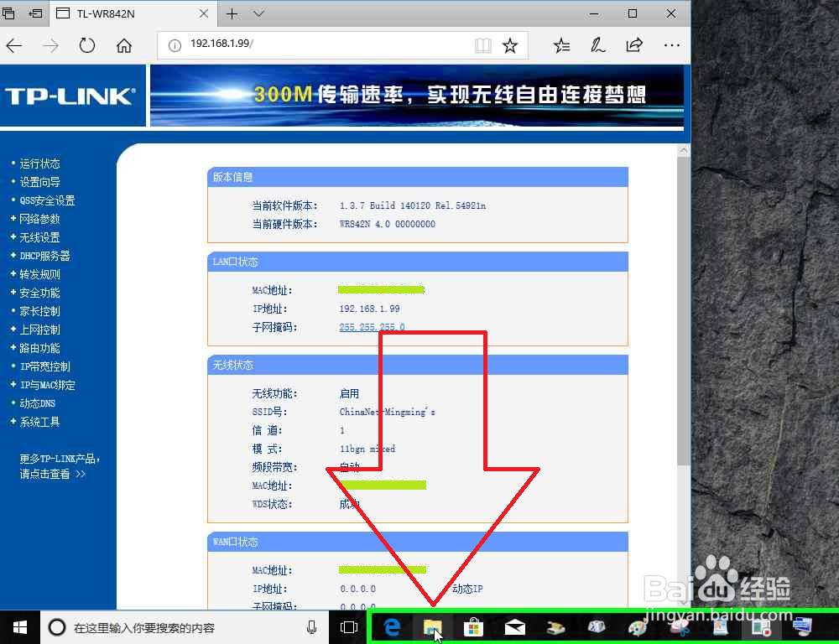Open 设置向导 in the sidebar

coord(39,182)
